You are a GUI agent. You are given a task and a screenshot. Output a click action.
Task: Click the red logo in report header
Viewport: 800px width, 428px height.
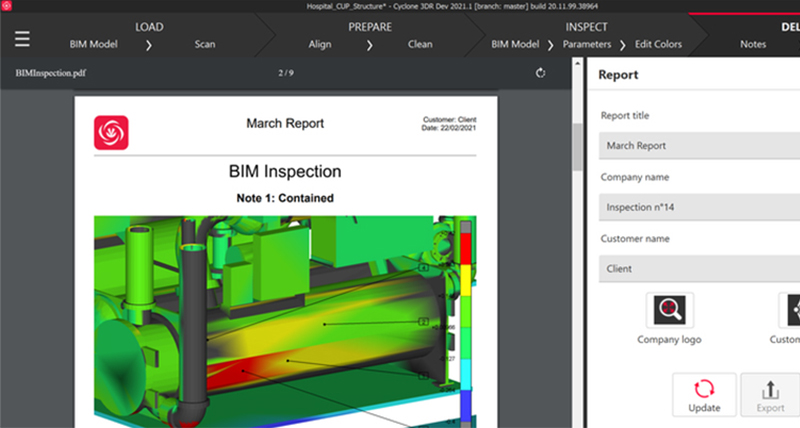click(111, 133)
